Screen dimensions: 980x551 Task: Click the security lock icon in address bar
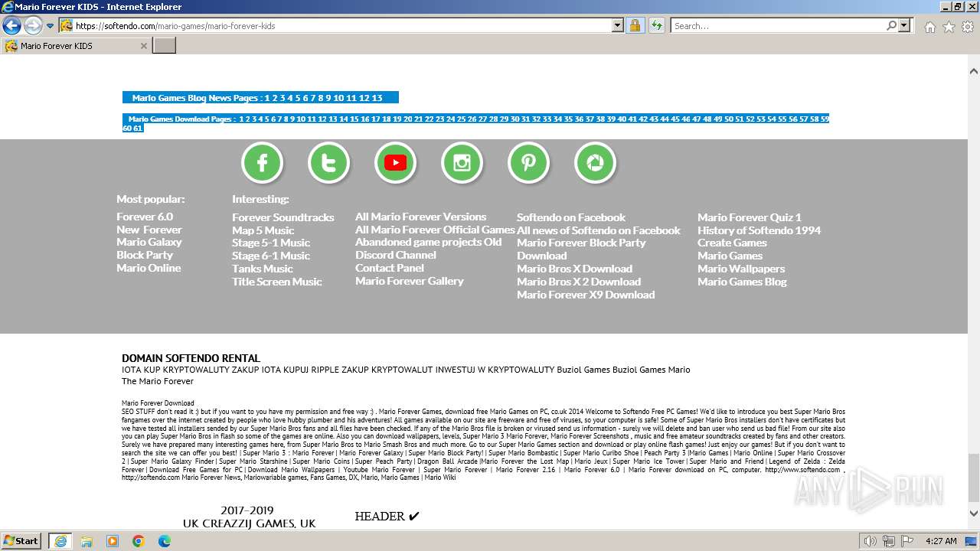pos(635,25)
